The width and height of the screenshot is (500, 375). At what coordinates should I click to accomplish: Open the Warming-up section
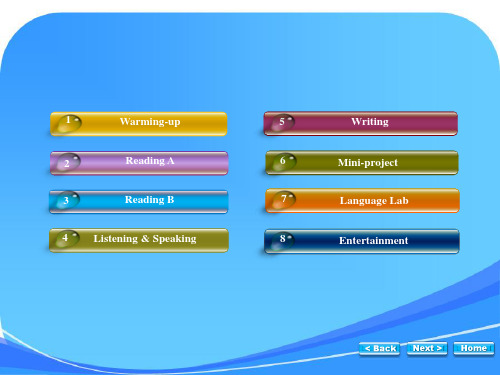(139, 124)
